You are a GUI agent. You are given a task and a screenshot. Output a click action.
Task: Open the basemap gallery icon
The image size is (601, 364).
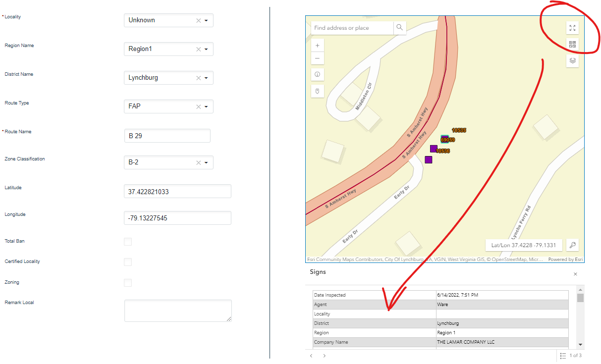click(572, 44)
